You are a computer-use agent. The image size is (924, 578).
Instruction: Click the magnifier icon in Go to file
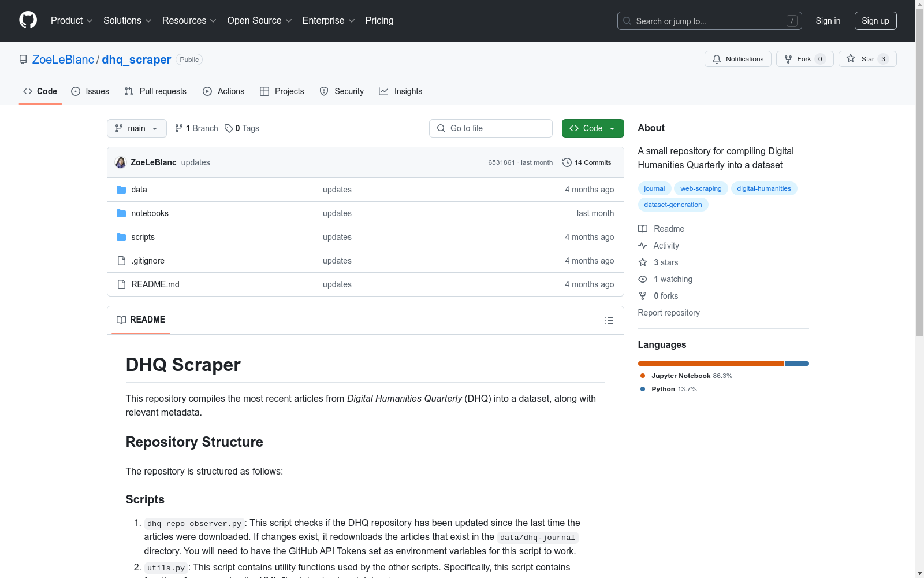[441, 128]
